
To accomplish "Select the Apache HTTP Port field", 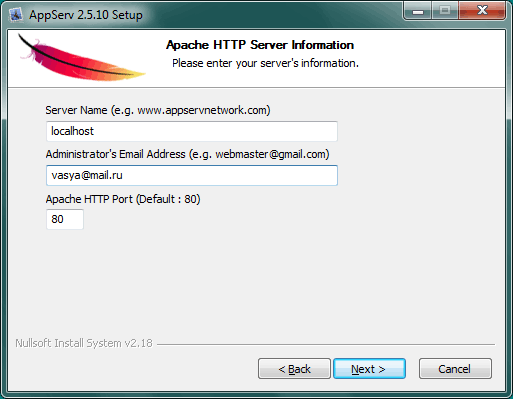I will pos(65,219).
